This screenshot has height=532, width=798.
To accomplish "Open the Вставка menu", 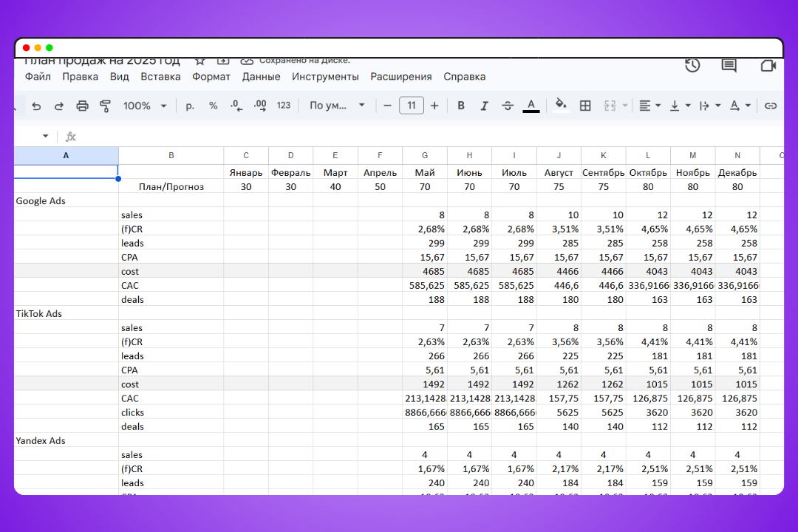I will pyautogui.click(x=160, y=76).
